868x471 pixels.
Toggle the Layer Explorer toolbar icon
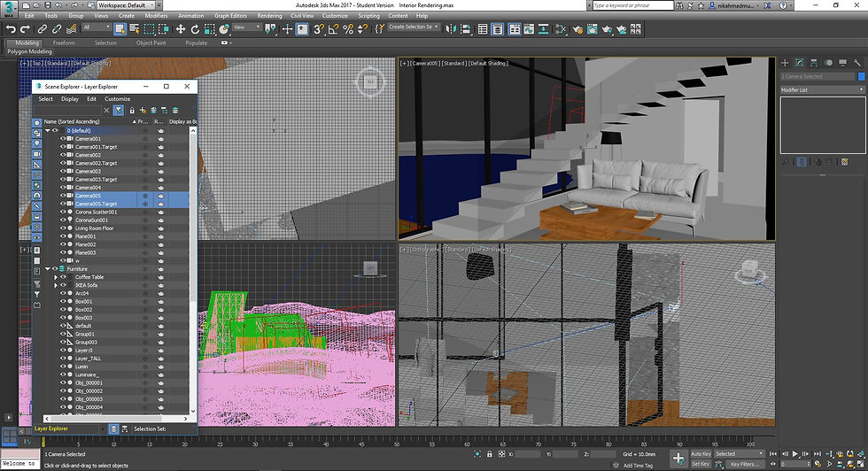[498, 29]
